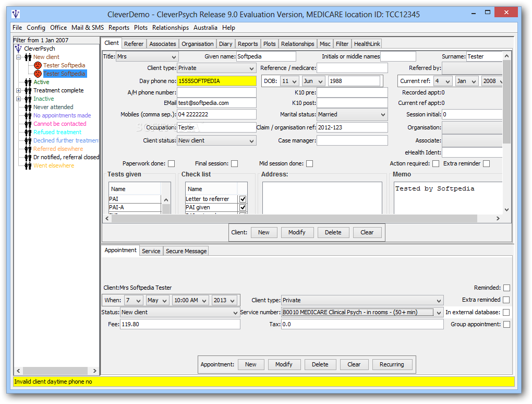The height and width of the screenshot is (404, 532).
Task: Click the Inactive group people icon
Action: click(28, 99)
